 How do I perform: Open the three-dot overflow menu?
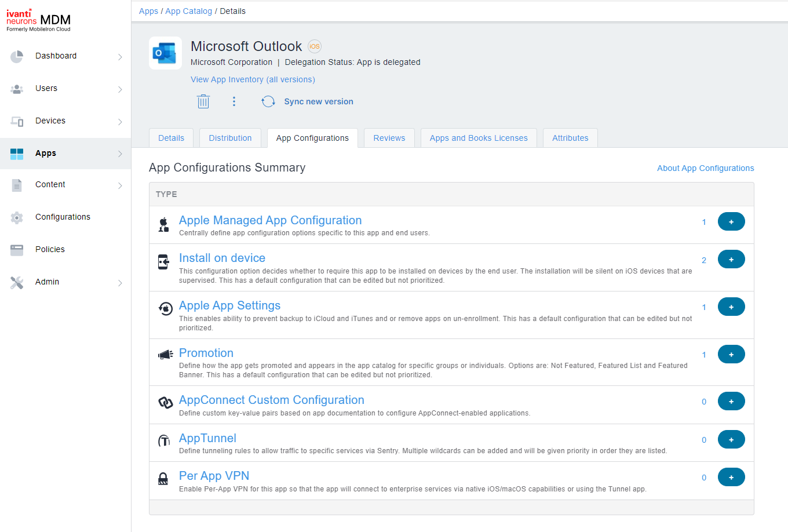234,101
